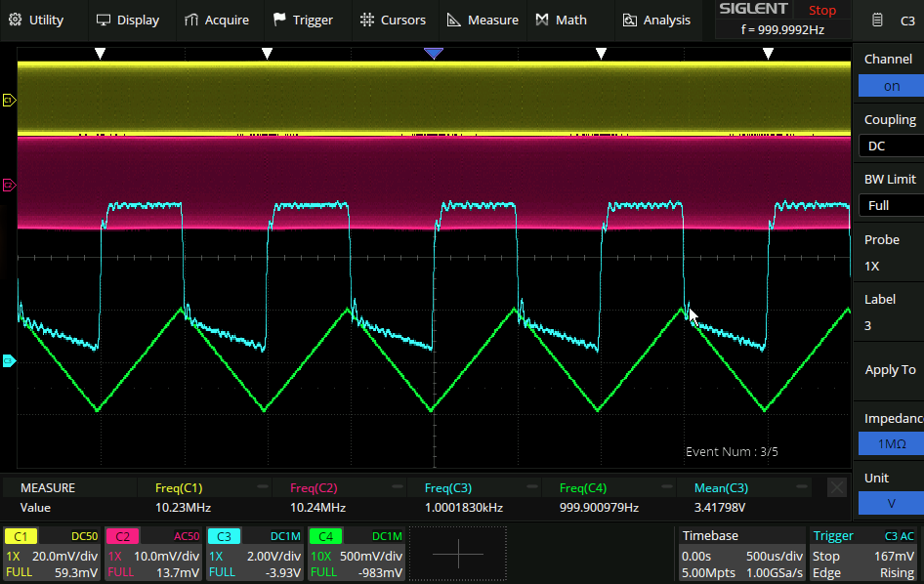This screenshot has width=924, height=584.
Task: Open the BW Limit Full dropdown
Action: [891, 205]
